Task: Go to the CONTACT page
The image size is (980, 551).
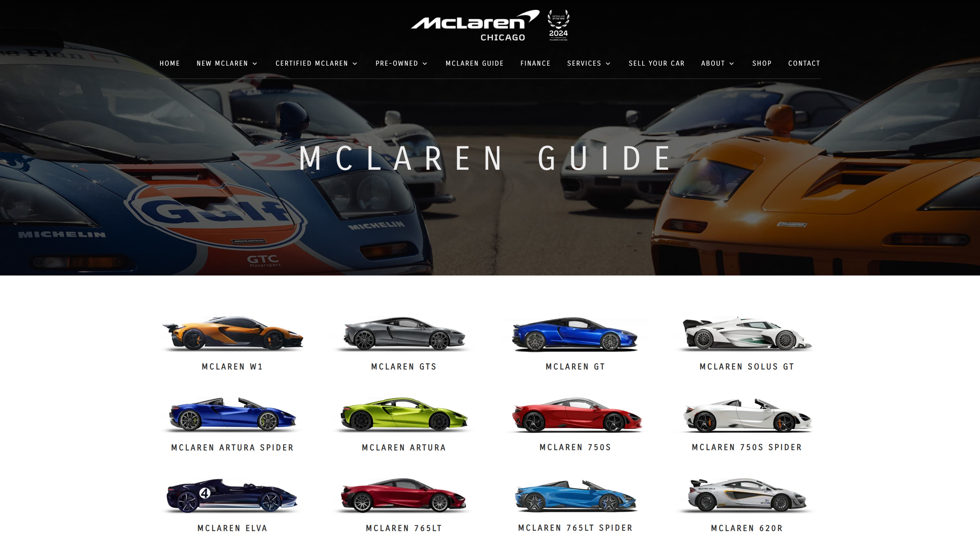Action: (804, 64)
